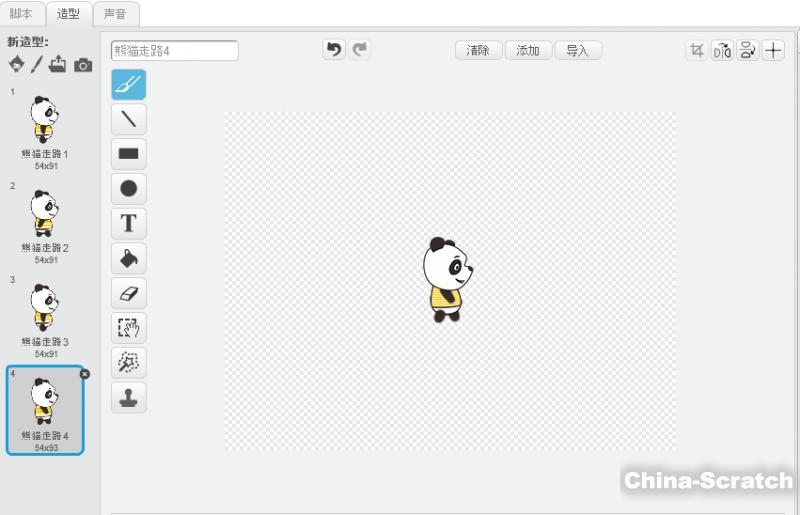Select the Line drawing tool
The image size is (800, 515).
[128, 120]
